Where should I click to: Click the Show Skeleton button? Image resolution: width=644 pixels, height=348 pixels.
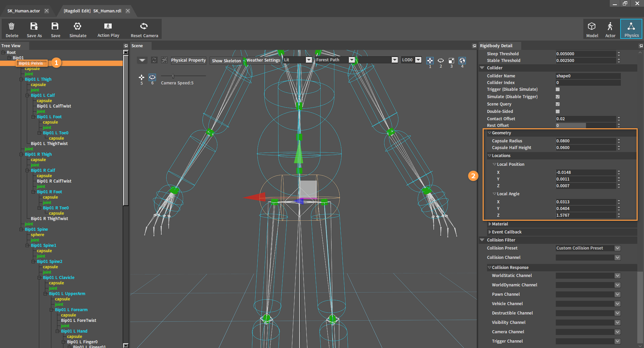pyautogui.click(x=226, y=61)
